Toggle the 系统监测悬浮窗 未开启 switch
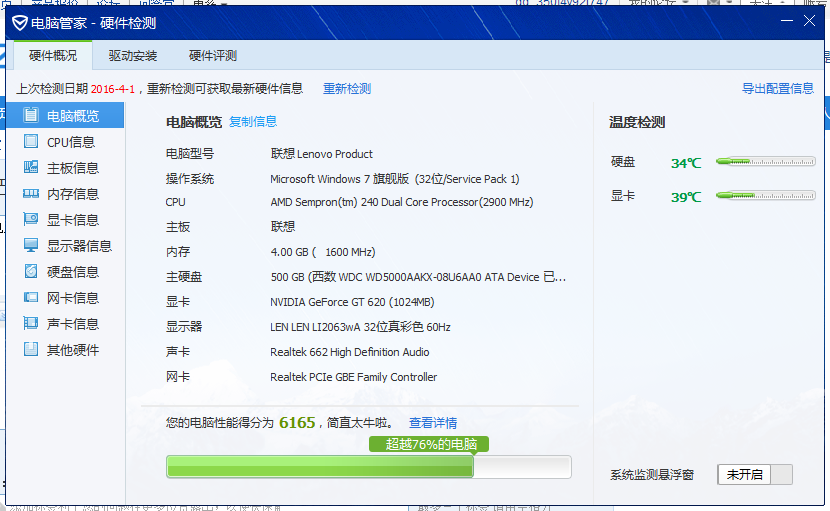 pyautogui.click(x=755, y=474)
